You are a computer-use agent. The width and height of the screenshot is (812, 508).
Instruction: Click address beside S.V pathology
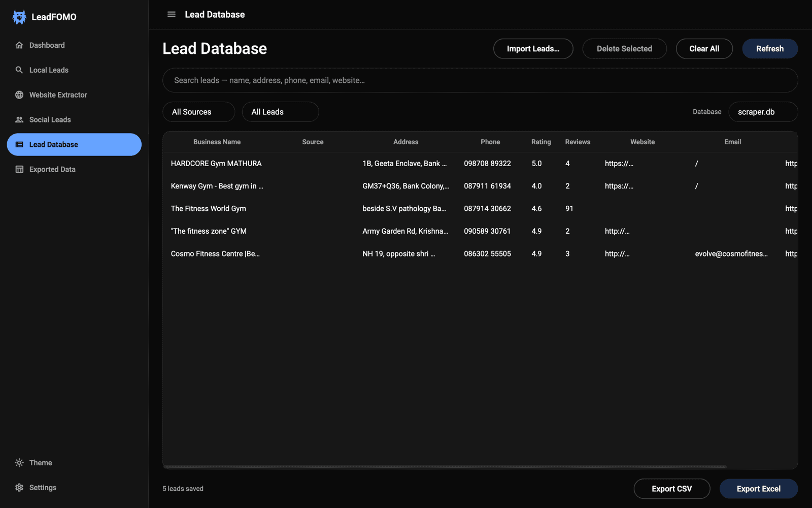(404, 209)
